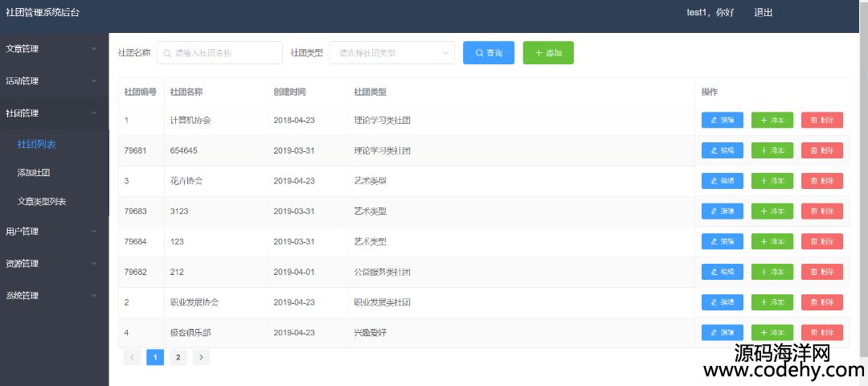
Task: Expand the 系统管理 sidebar menu
Action: pos(53,296)
